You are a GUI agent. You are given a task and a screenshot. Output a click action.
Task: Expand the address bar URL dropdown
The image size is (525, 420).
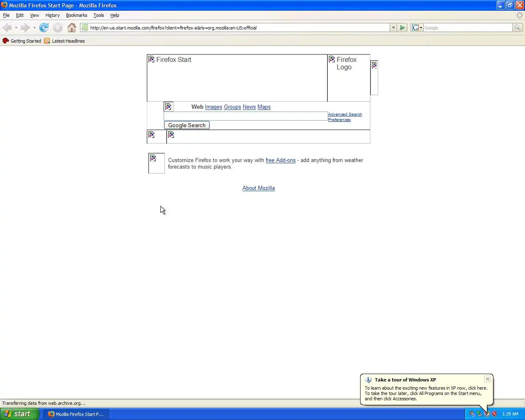tap(393, 27)
